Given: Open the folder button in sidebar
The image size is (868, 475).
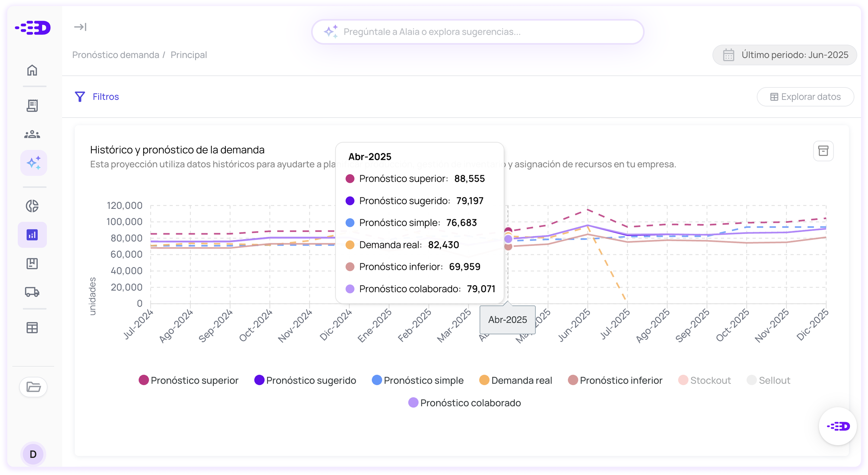Looking at the screenshot, I should click(x=33, y=387).
